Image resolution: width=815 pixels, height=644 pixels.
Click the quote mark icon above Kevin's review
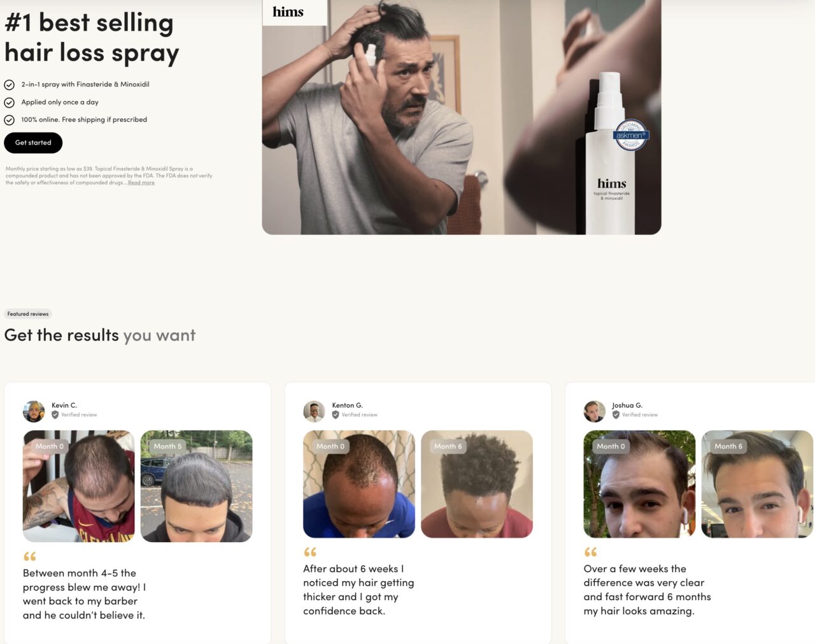30,556
